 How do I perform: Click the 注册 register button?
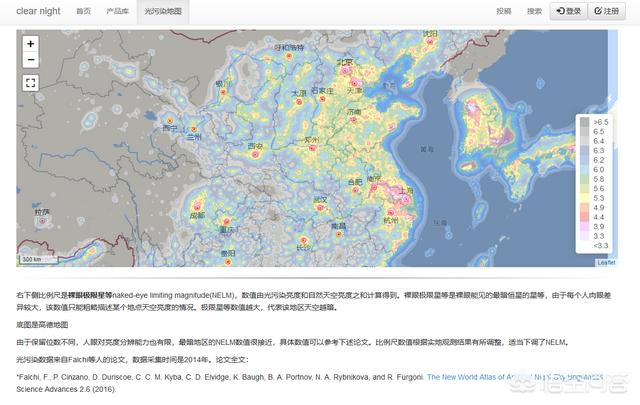(x=611, y=11)
